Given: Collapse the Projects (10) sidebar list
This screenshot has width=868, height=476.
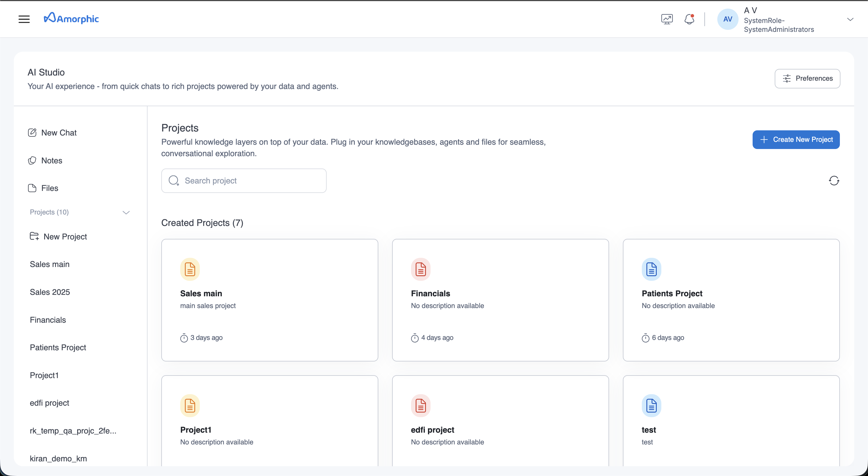Looking at the screenshot, I should click(x=126, y=212).
